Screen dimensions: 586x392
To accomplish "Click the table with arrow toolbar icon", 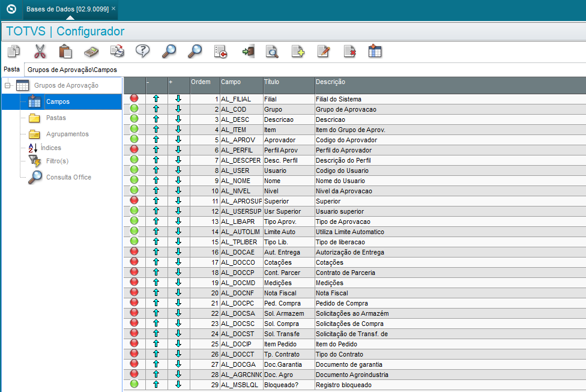I will (375, 51).
